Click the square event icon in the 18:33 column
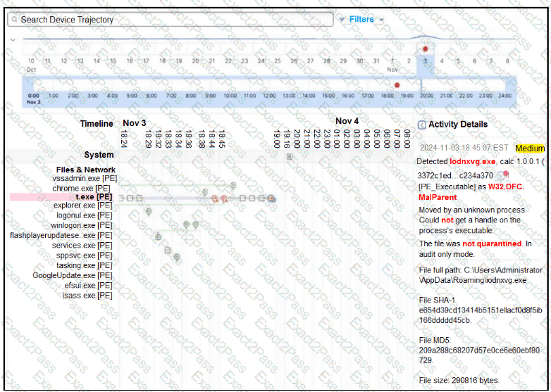Image resolution: width=551 pixels, height=392 pixels. (x=168, y=249)
